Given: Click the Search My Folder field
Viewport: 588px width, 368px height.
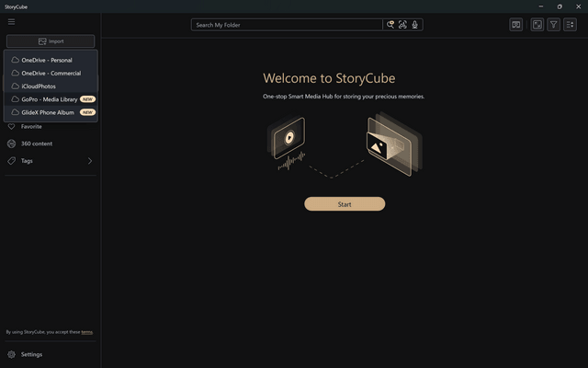Looking at the screenshot, I should (287, 25).
